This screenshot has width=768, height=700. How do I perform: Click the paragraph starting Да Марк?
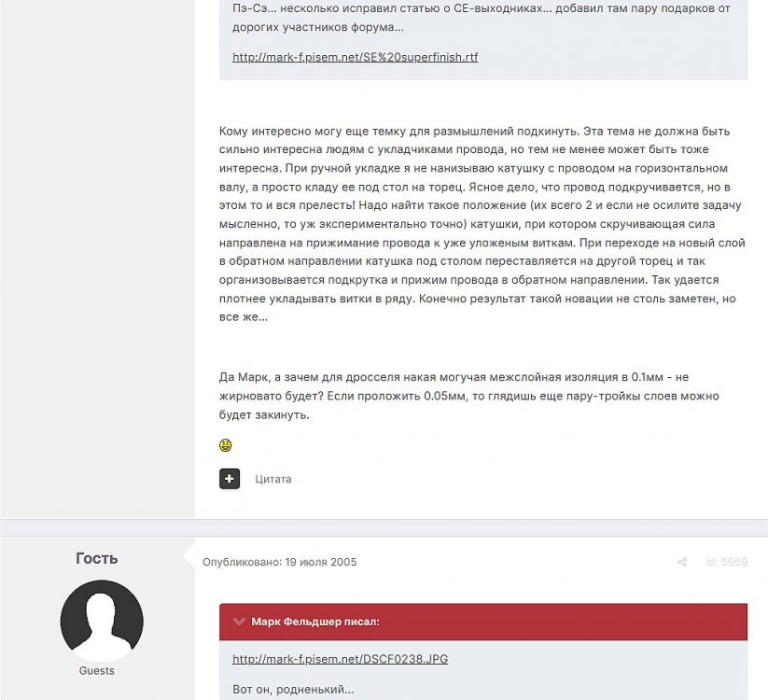[468, 376]
